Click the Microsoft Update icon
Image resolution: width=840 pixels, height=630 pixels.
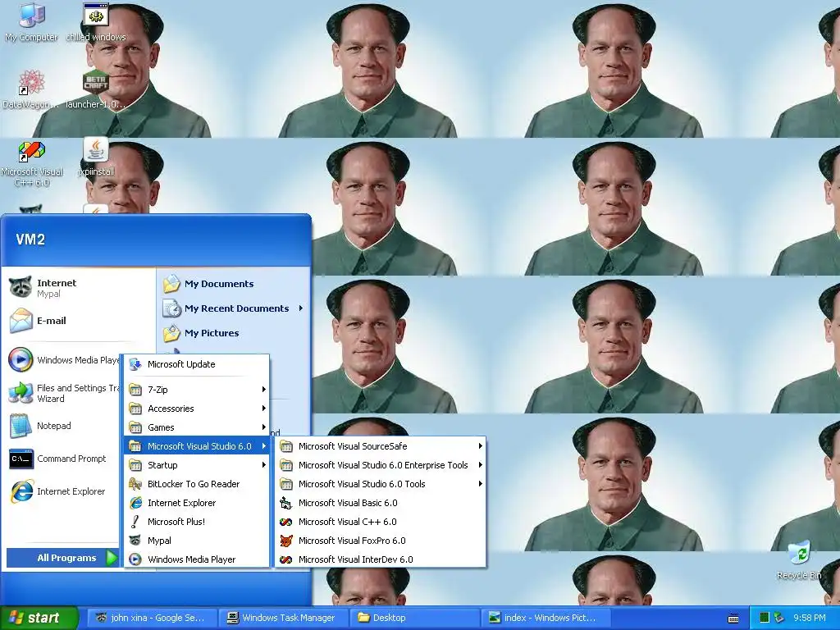point(135,364)
